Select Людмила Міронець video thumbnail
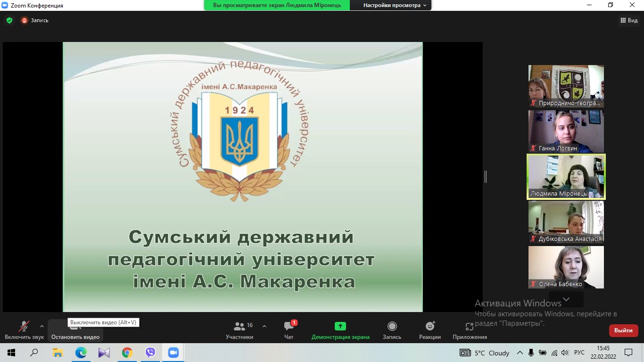The width and height of the screenshot is (644, 362). [566, 177]
